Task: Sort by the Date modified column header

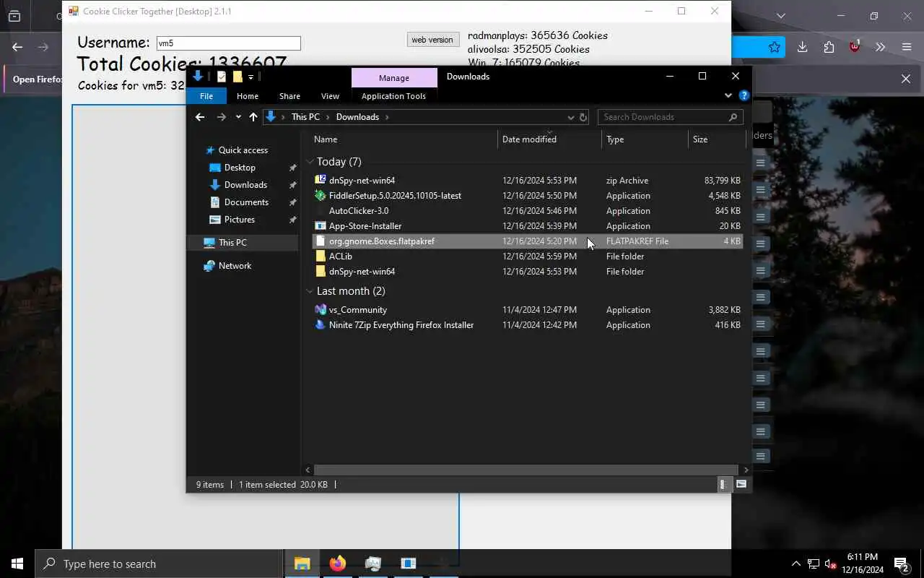Action: click(549, 139)
